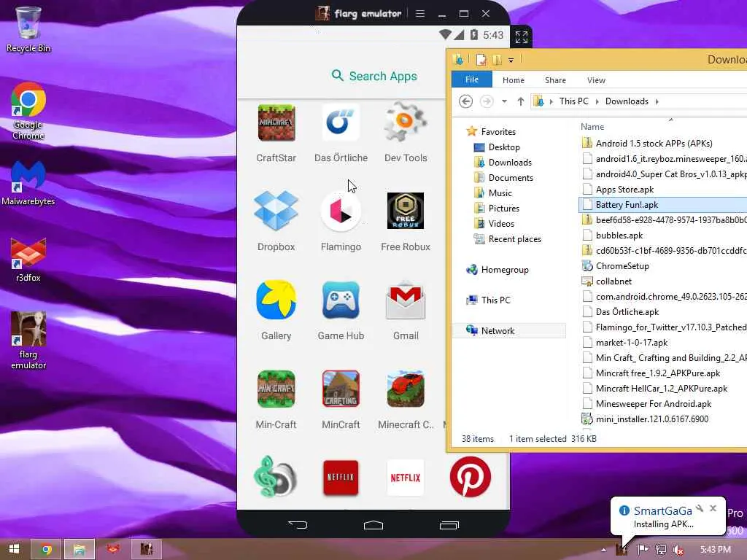Select Downloads in navigation pane
Screen dimensions: 747x560
(510, 163)
